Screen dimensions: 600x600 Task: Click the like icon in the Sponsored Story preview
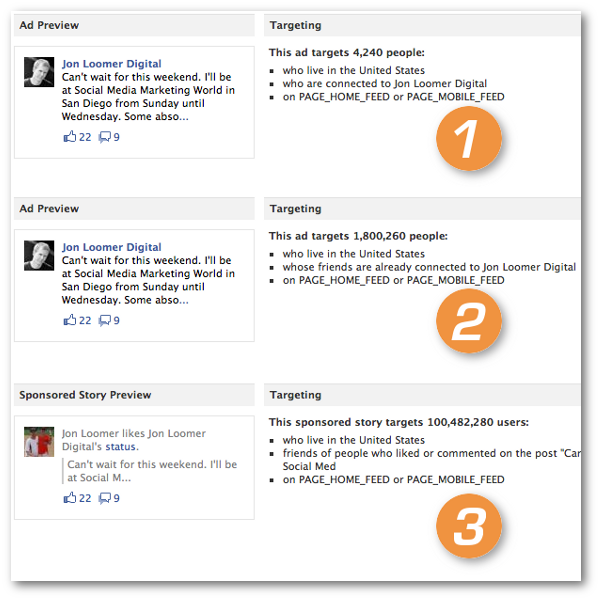coord(70,498)
